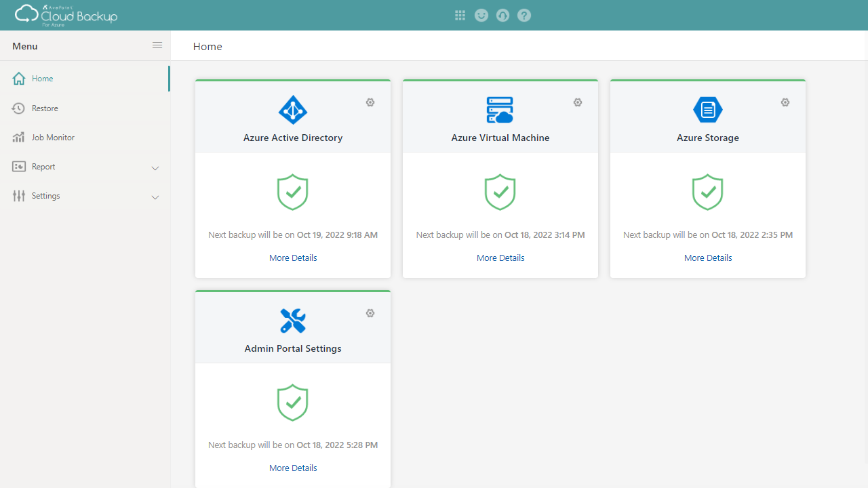Image resolution: width=868 pixels, height=488 pixels.
Task: Open Azure Storage card gear settings
Action: coord(785,102)
